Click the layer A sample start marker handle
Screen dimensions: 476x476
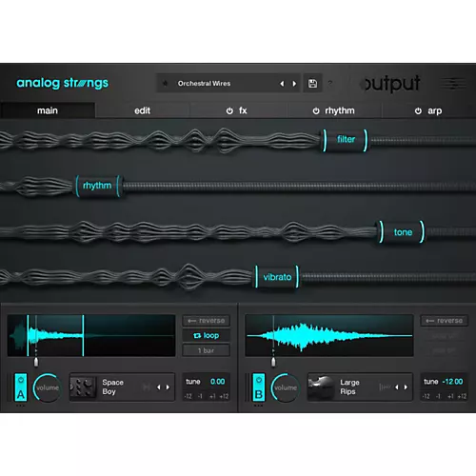(x=36, y=362)
